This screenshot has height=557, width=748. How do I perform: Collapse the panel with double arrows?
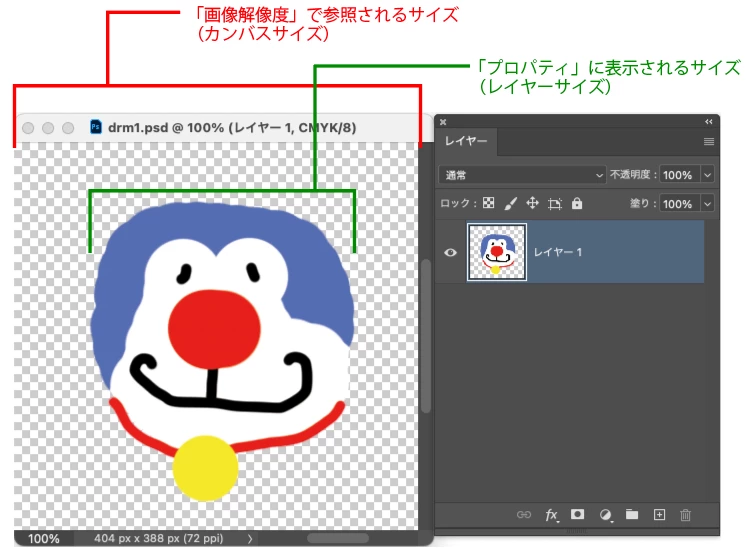(709, 122)
